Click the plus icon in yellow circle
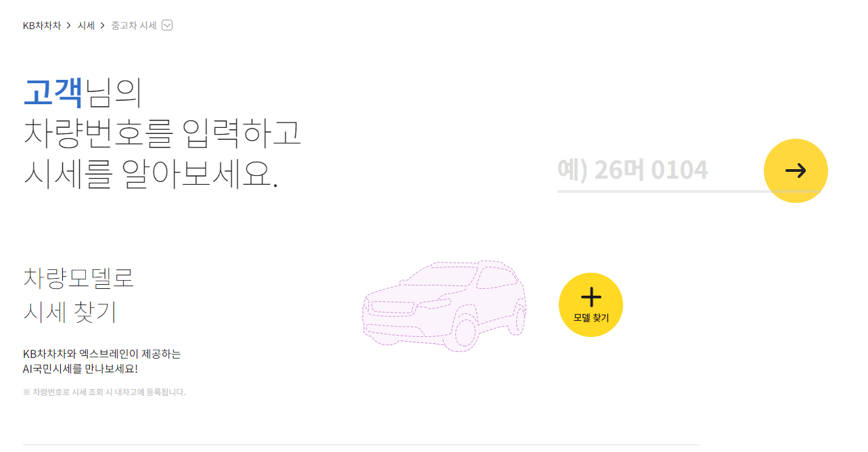The width and height of the screenshot is (868, 452). click(x=591, y=297)
